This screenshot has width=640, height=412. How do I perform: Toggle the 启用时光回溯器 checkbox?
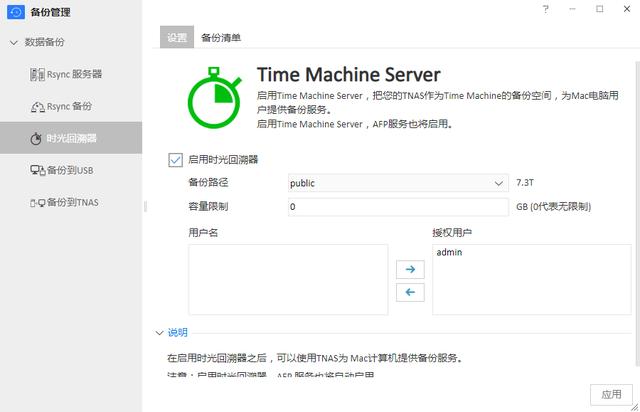(x=176, y=159)
